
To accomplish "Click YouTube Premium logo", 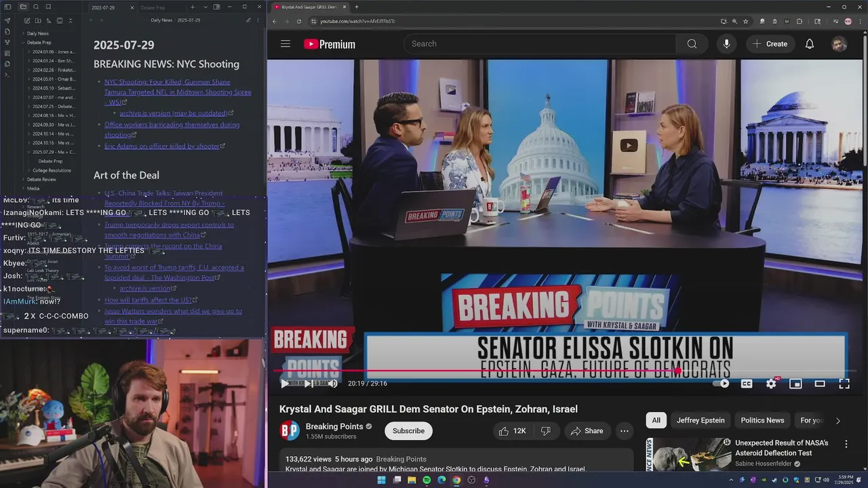I will coord(330,44).
